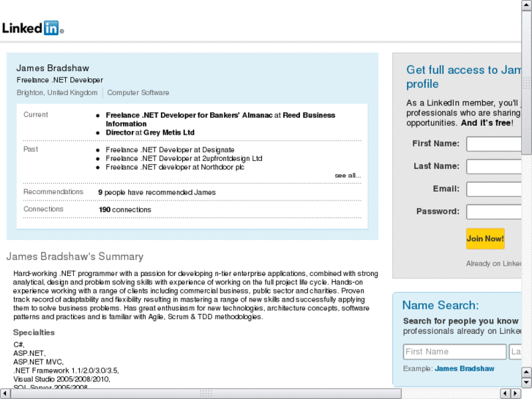Screen dimensions: 532x399
Task: Click 'Director at Grey Metis Ltd' entry
Action: [x=150, y=133]
